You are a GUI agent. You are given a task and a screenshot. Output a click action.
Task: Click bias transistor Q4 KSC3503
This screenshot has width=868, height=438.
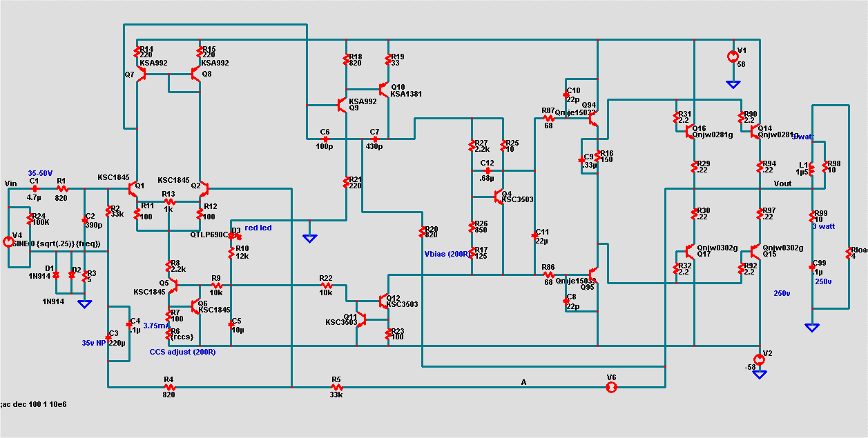(499, 197)
